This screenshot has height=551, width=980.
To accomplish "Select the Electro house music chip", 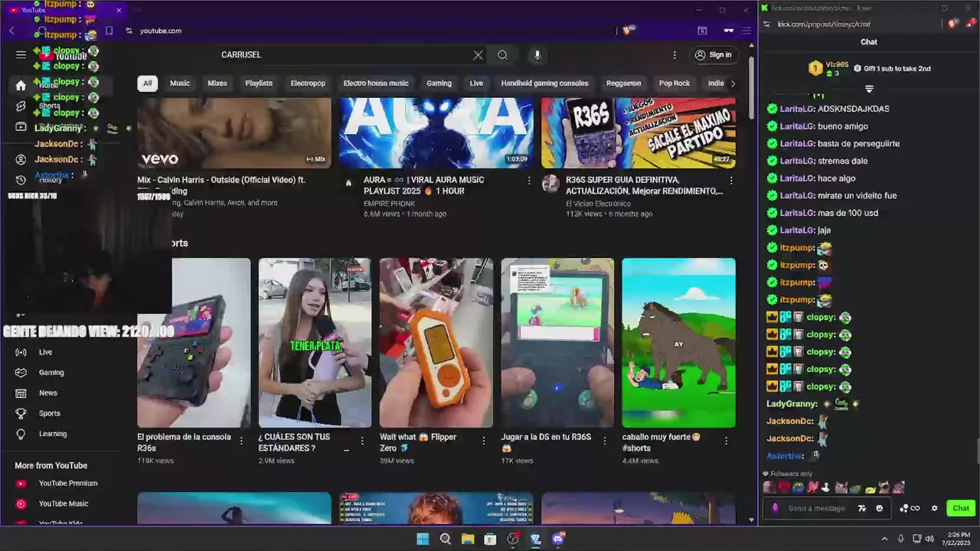I will pyautogui.click(x=376, y=83).
